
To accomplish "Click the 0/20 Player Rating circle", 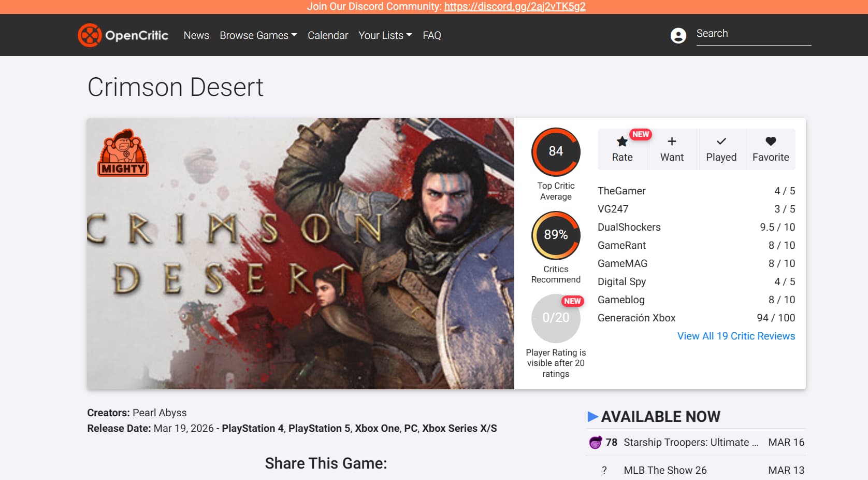I will 556,318.
